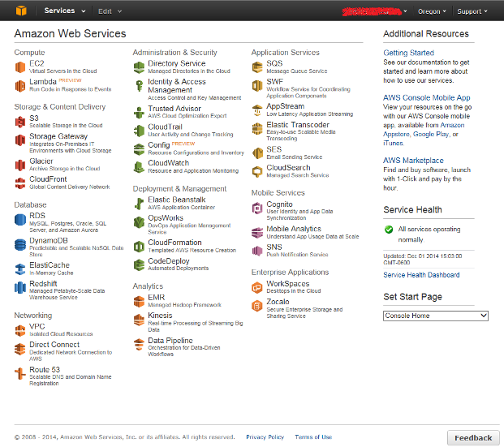Click the Google Play link
504x447 pixels.
click(431, 134)
